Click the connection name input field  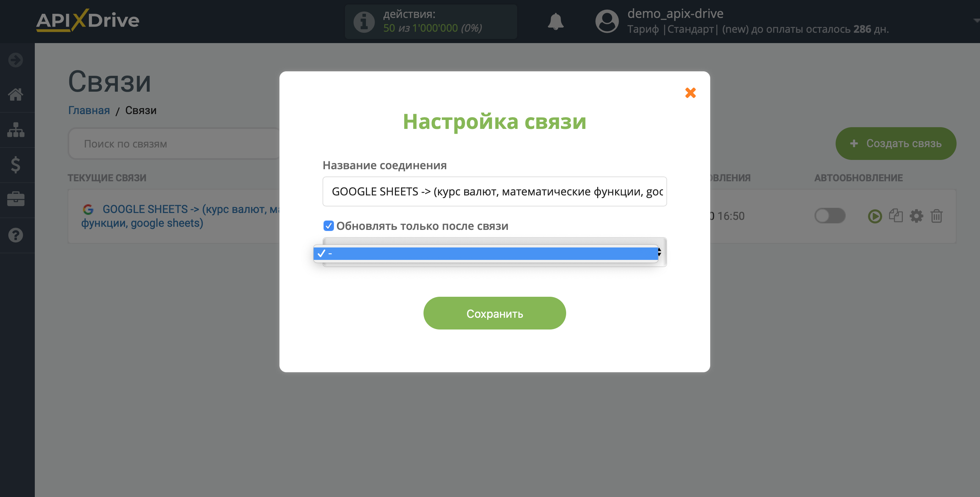[x=494, y=191]
